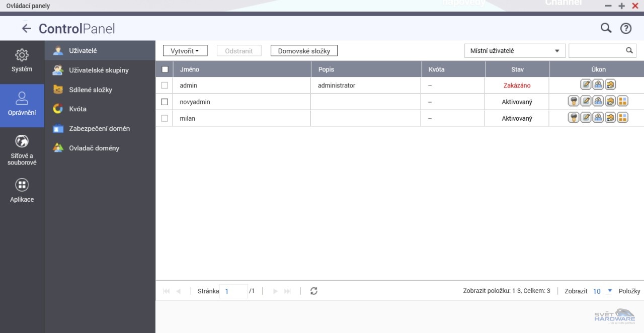The image size is (644, 333).
Task: Open application privileges icon for milan
Action: pos(622,118)
